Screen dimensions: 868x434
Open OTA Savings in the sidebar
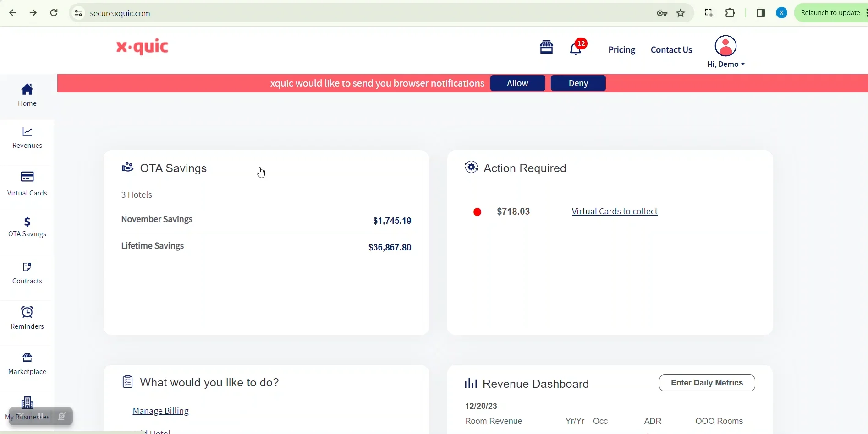[x=27, y=227]
